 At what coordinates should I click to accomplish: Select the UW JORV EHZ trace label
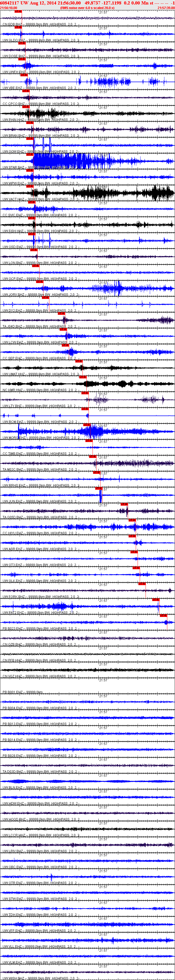pyautogui.click(x=40, y=295)
